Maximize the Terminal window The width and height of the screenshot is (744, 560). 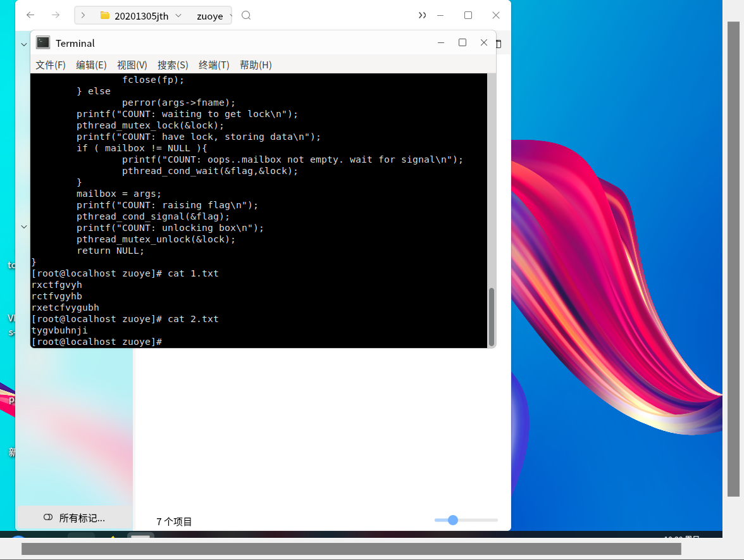click(x=462, y=43)
